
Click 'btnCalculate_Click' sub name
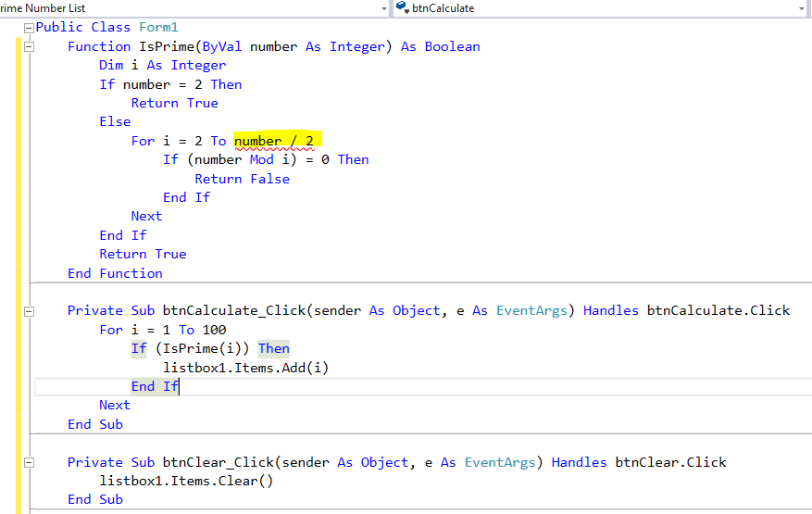click(x=234, y=310)
